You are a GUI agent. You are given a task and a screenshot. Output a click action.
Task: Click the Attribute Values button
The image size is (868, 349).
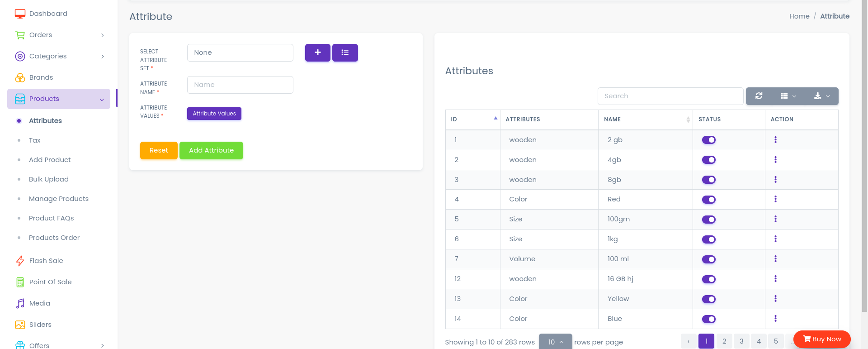[x=214, y=114]
